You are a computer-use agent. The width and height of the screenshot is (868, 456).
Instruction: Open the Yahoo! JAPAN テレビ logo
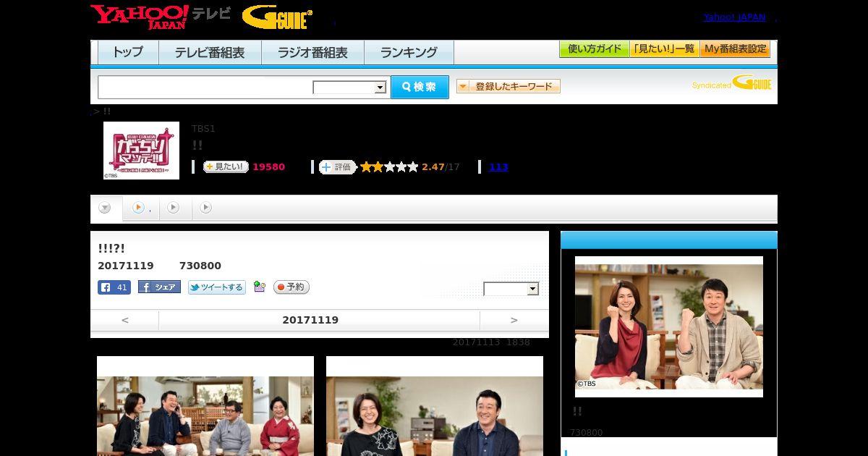click(161, 17)
